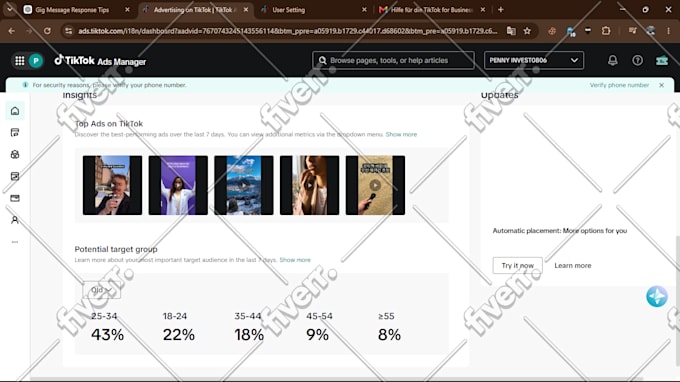
Task: Play the first top ad with man speaking
Action: pyautogui.click(x=112, y=185)
